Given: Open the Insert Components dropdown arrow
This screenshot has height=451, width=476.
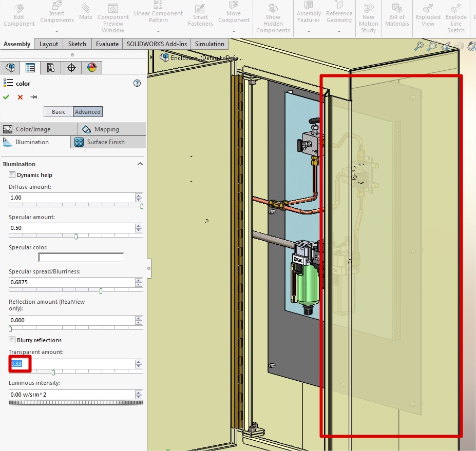Looking at the screenshot, I should pos(57,31).
